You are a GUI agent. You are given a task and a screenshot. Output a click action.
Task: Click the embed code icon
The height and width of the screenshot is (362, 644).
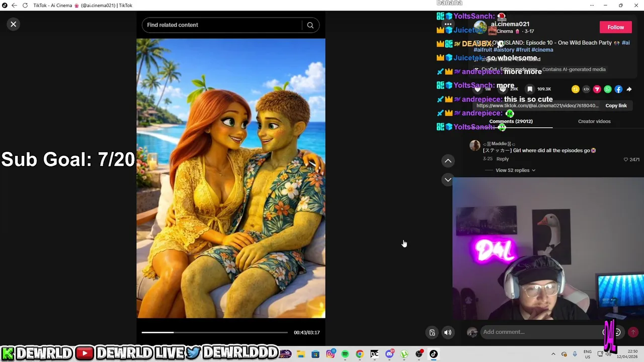pyautogui.click(x=586, y=89)
